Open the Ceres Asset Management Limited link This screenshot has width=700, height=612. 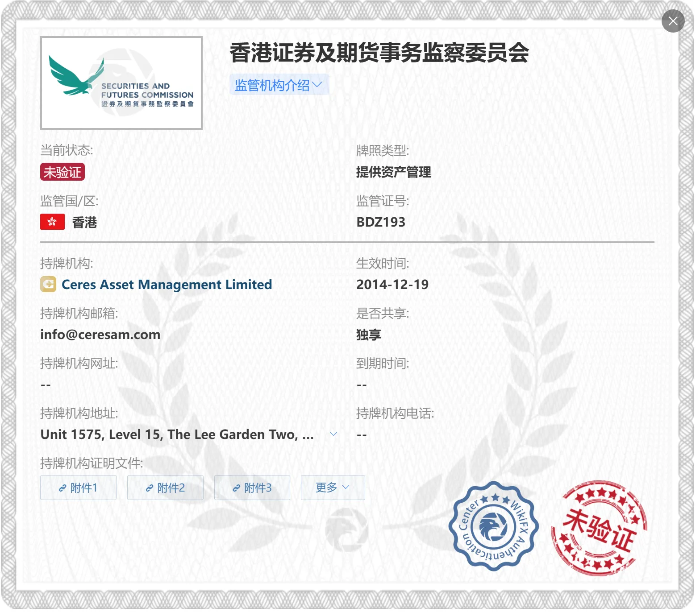coord(167,285)
